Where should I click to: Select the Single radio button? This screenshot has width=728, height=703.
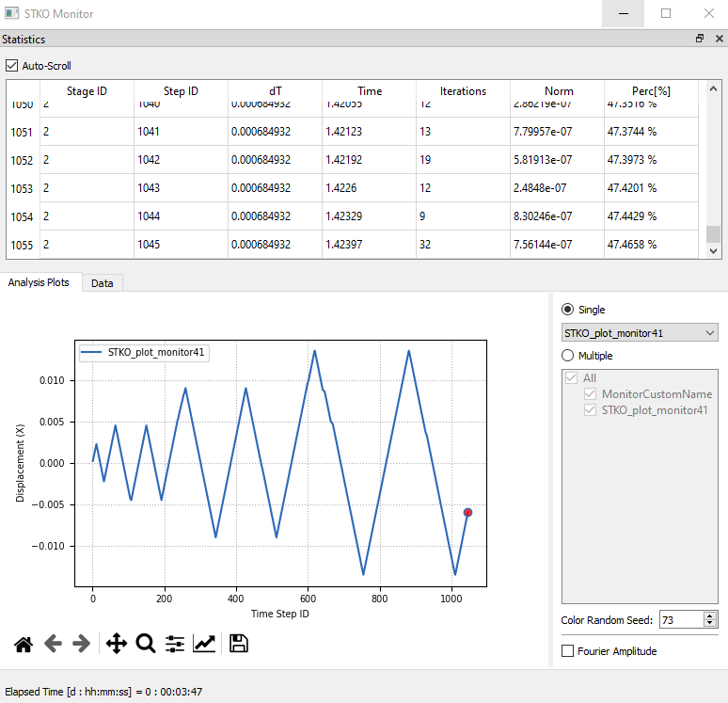click(x=567, y=309)
